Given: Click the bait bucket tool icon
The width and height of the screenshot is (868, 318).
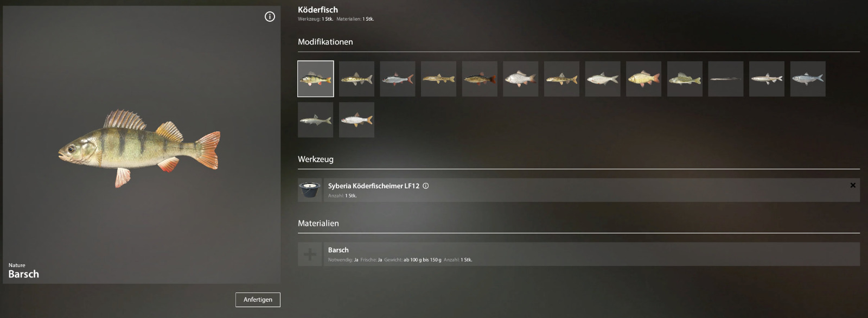Looking at the screenshot, I should click(x=310, y=190).
